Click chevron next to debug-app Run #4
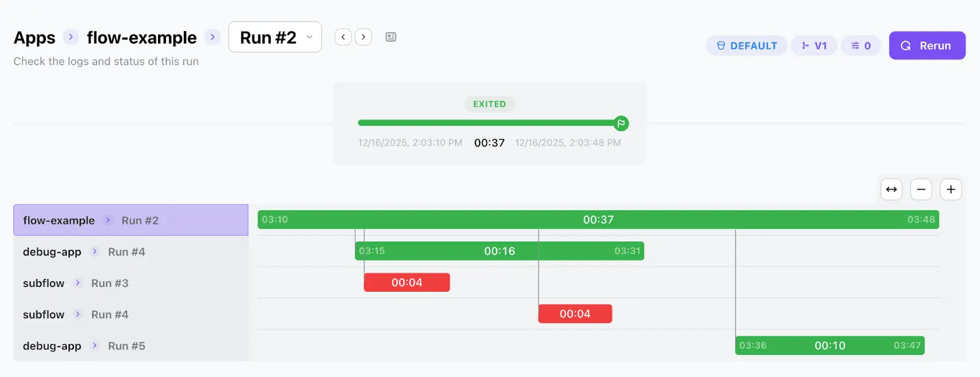Image resolution: width=980 pixels, height=377 pixels. [94, 251]
